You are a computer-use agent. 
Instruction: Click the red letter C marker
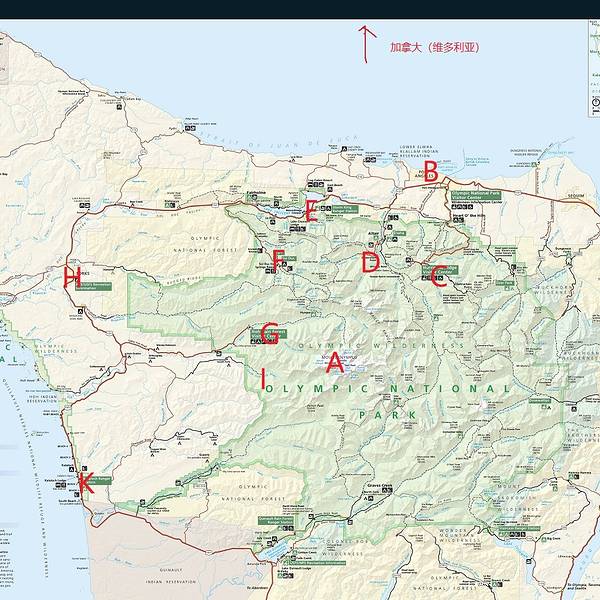coord(437,278)
